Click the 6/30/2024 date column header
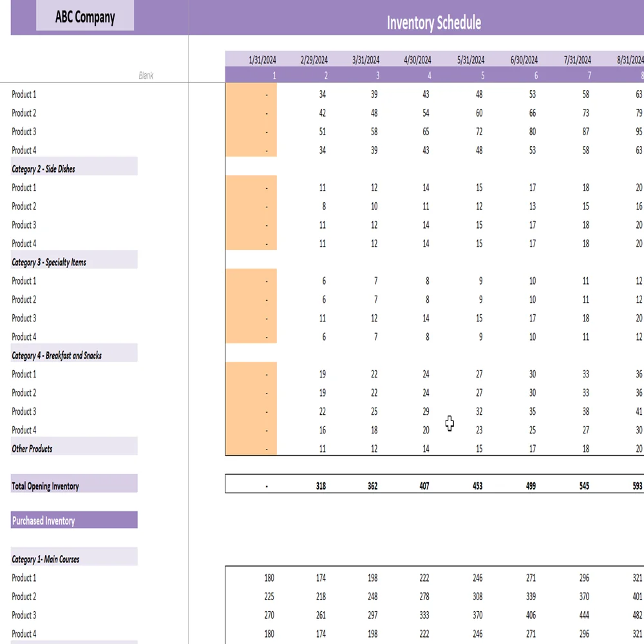The image size is (644, 644). 524,60
